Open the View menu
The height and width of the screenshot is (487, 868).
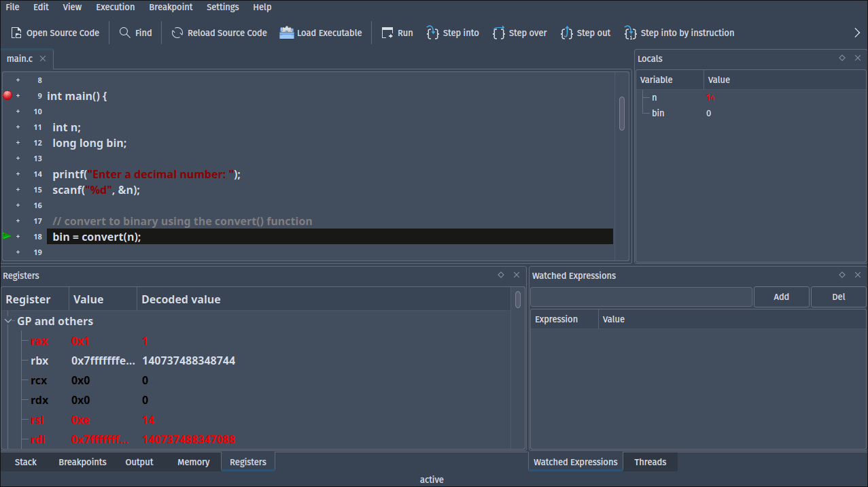(72, 7)
